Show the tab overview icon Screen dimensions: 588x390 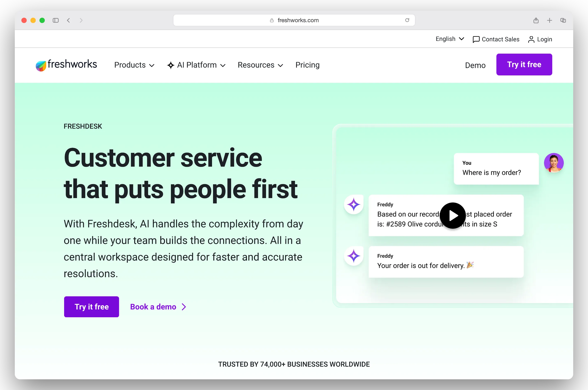coord(563,20)
